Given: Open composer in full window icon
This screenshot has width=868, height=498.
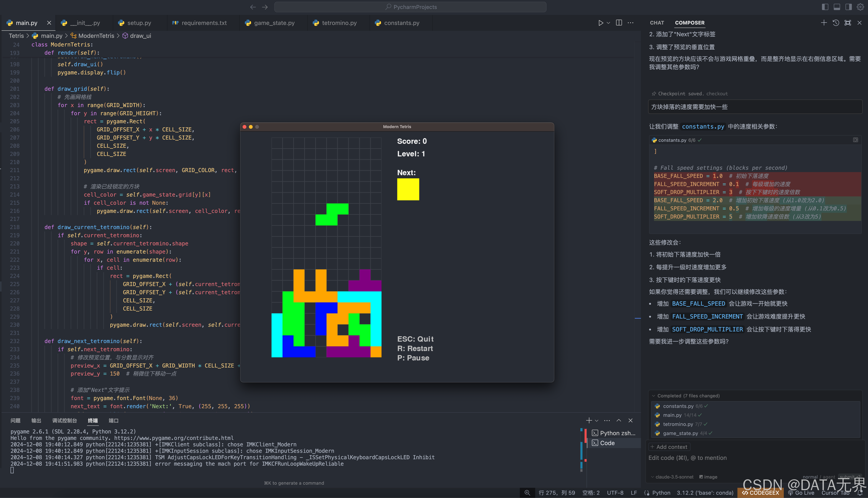Looking at the screenshot, I should (847, 23).
